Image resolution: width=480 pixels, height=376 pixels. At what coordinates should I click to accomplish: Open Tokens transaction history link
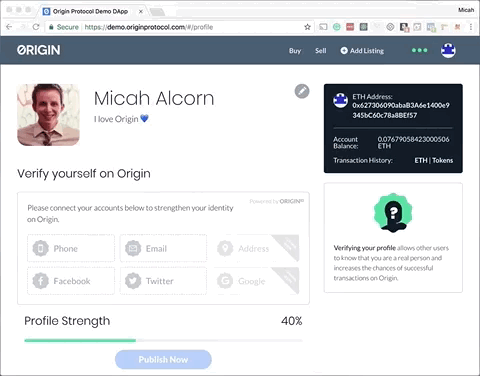(443, 160)
